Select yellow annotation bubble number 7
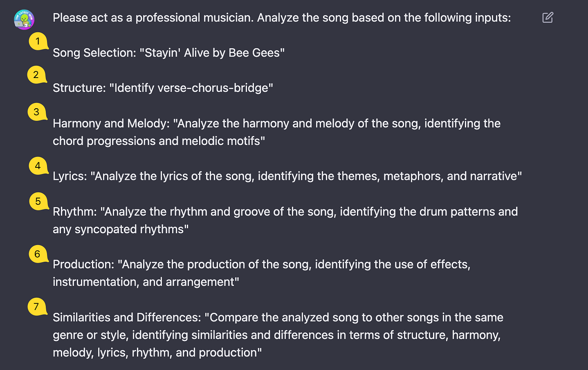This screenshot has height=370, width=588. [37, 306]
